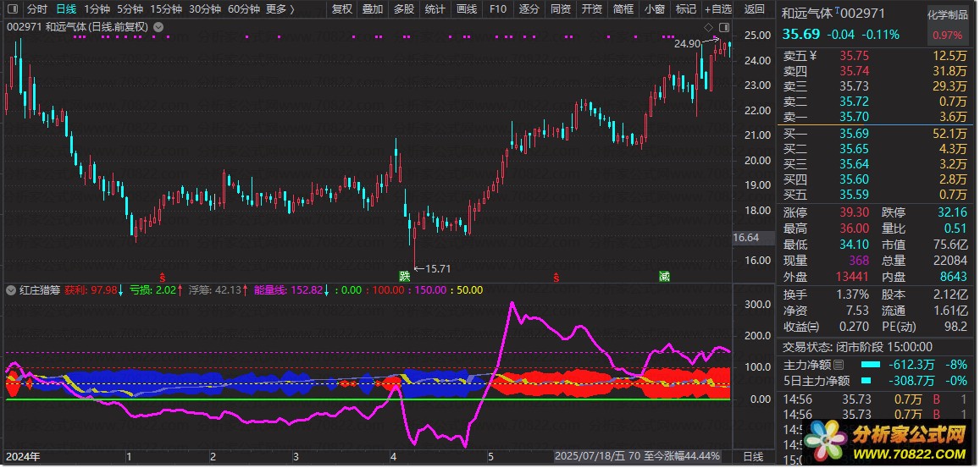Toggle the left sidebar panel icon
This screenshot has width=980, height=468.
[x=12, y=9]
